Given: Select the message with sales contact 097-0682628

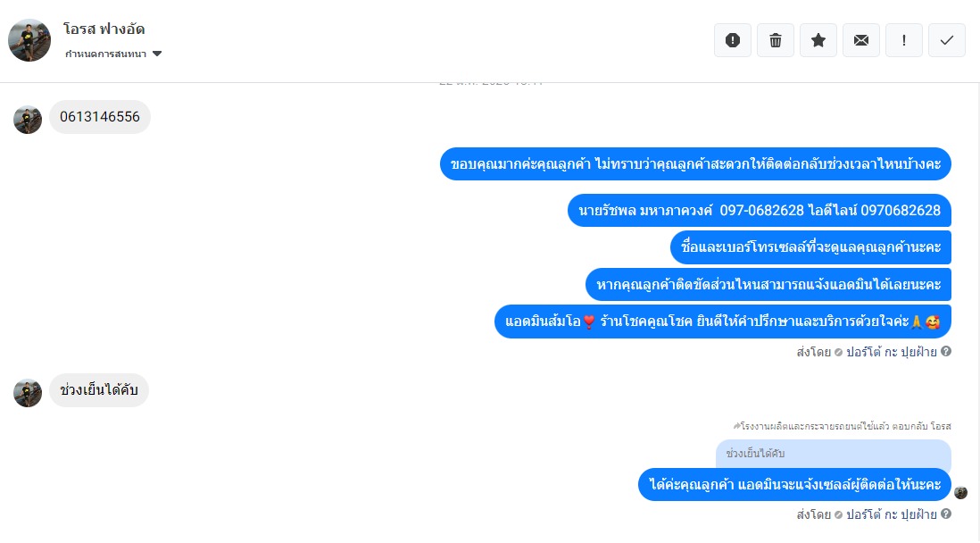Looking at the screenshot, I should (760, 210).
